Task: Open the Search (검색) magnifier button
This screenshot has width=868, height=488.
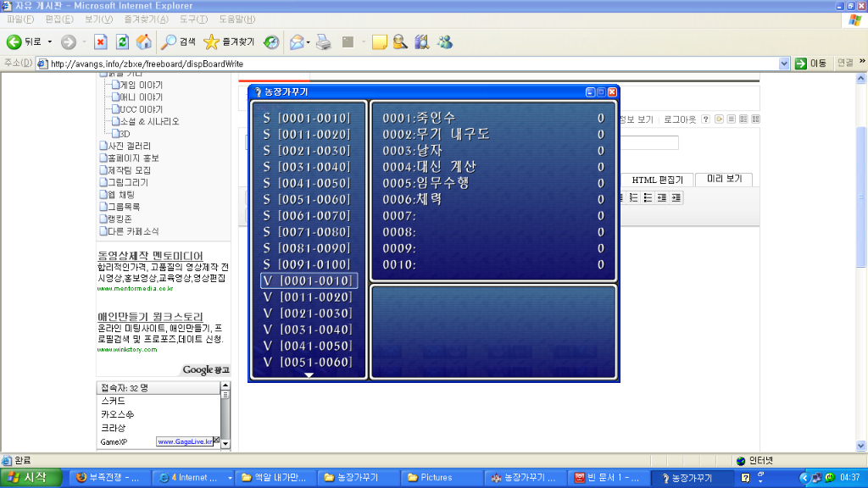Action: [x=178, y=42]
